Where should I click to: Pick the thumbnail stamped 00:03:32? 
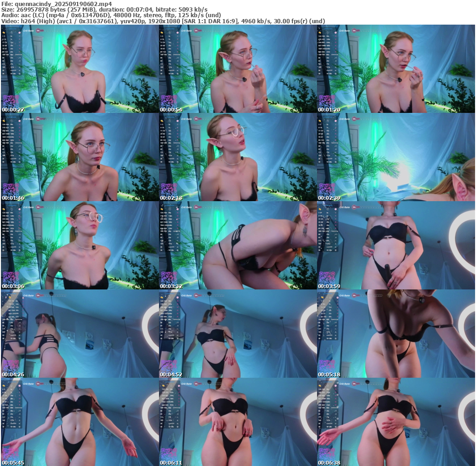point(238,245)
